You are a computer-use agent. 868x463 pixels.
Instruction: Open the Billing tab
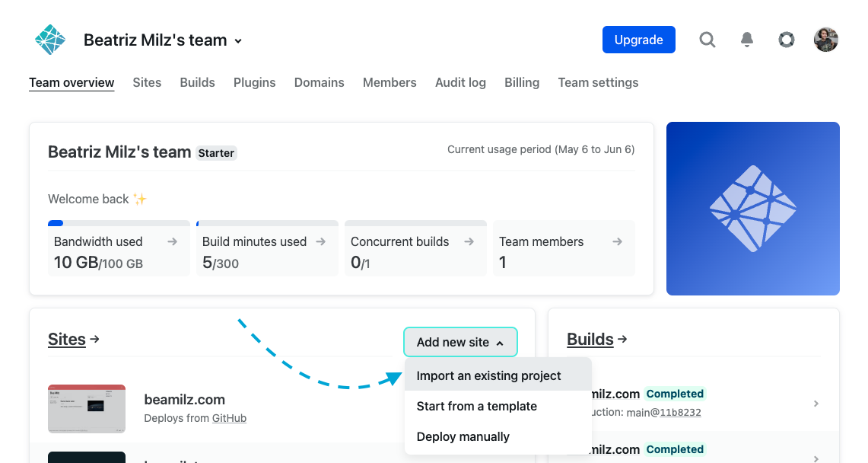coord(521,82)
